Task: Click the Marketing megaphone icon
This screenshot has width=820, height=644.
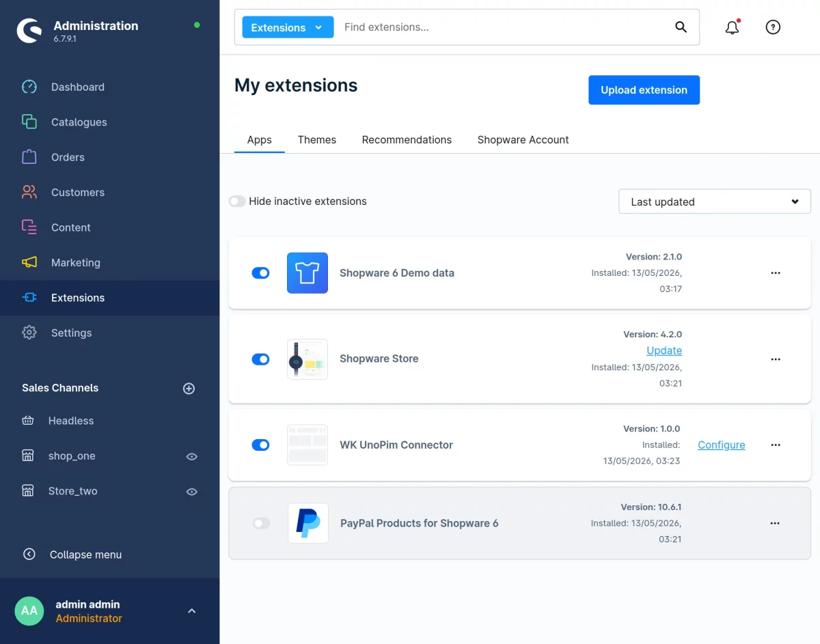Action: point(29,262)
